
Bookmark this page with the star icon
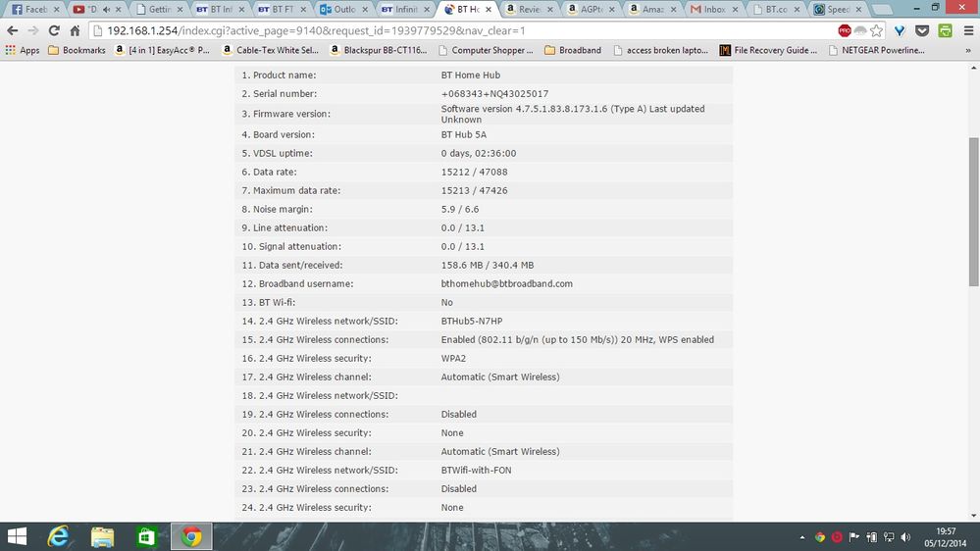pyautogui.click(x=877, y=30)
